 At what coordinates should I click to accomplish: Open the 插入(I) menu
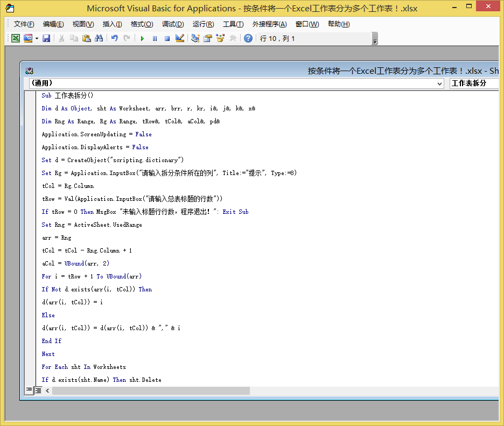tap(112, 24)
